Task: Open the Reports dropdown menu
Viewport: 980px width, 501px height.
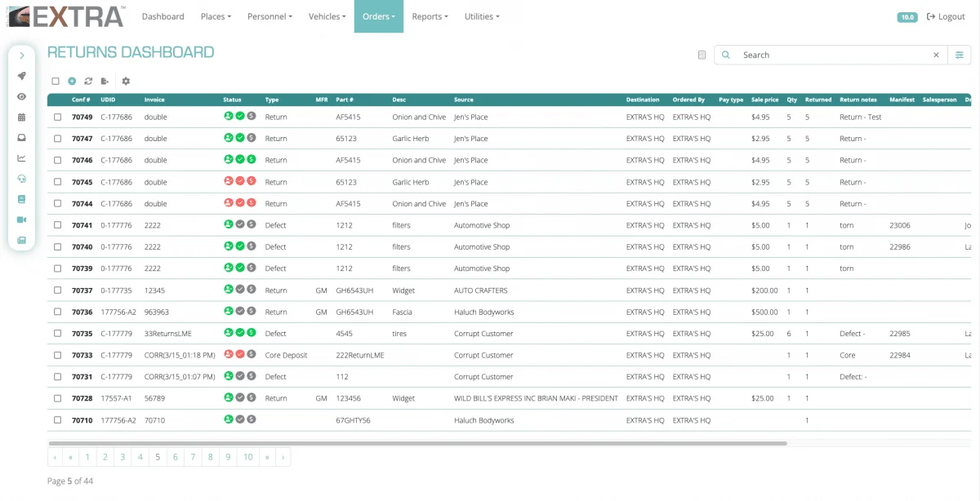Action: 430,16
